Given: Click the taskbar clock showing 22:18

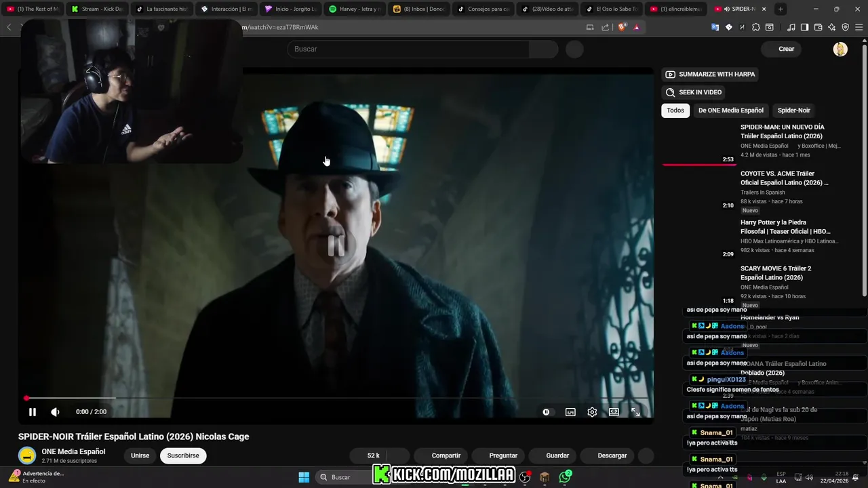Looking at the screenshot, I should 836,477.
